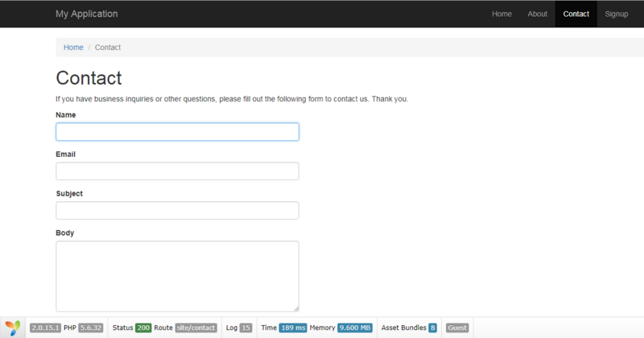Select the Contact navbar item
Viewport: 644px width, 338px height.
point(576,14)
